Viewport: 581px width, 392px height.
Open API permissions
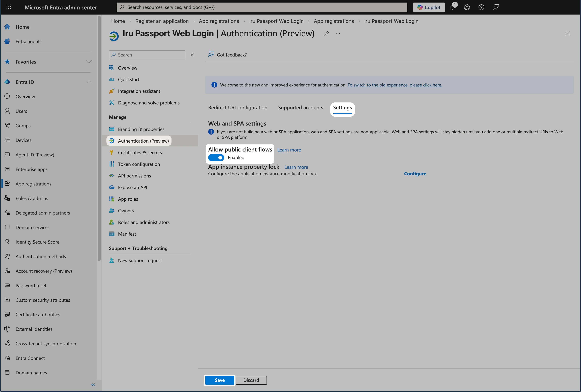coord(134,175)
